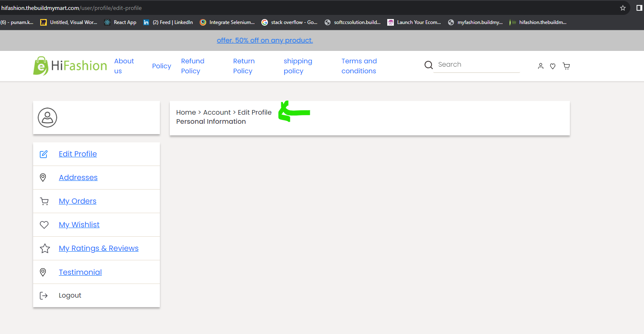Open the wishlist heart icon in header
644x334 pixels.
tap(552, 66)
